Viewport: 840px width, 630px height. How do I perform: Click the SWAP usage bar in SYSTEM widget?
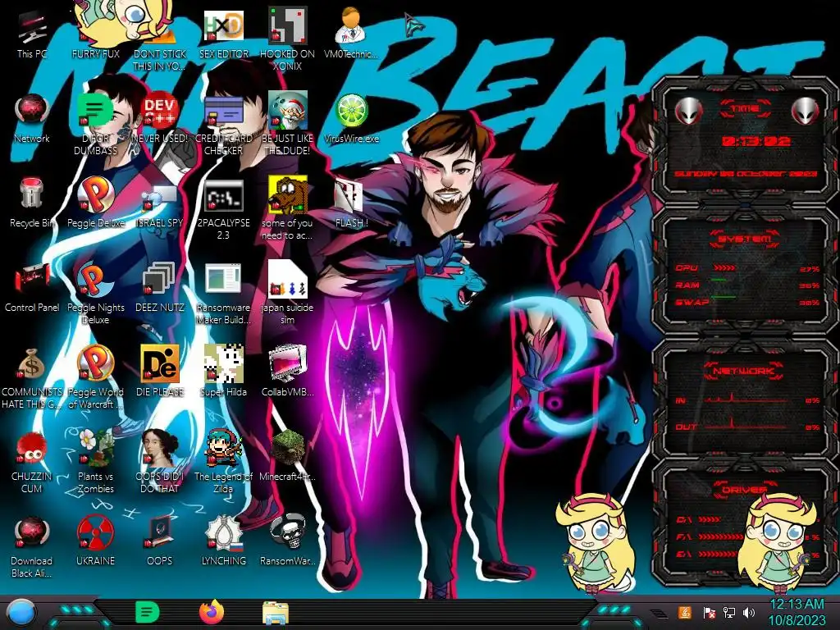pos(724,296)
